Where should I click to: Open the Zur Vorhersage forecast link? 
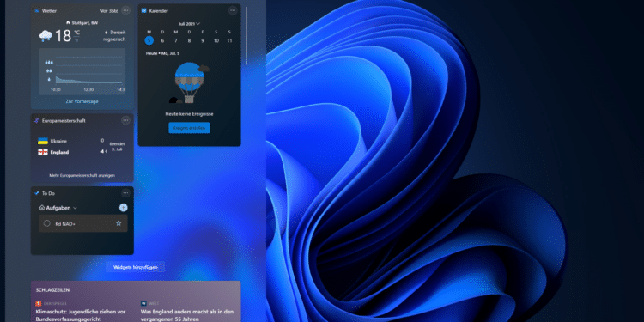82,101
